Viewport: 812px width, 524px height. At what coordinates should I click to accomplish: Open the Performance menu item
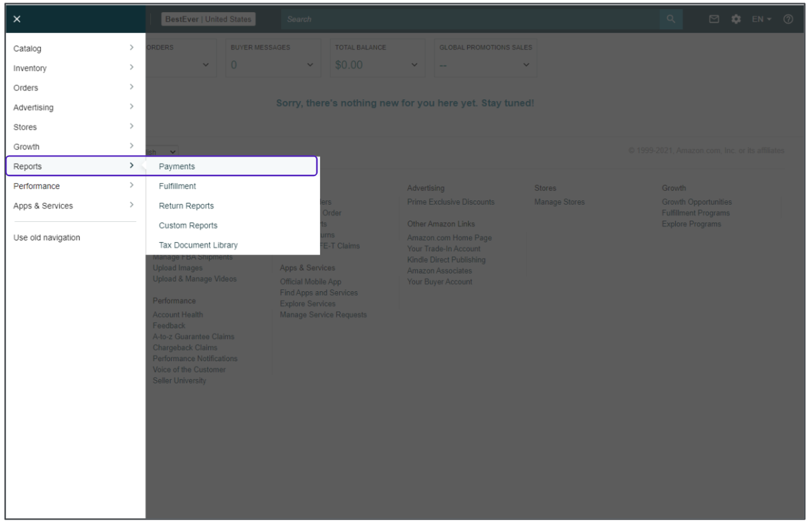pyautogui.click(x=36, y=186)
